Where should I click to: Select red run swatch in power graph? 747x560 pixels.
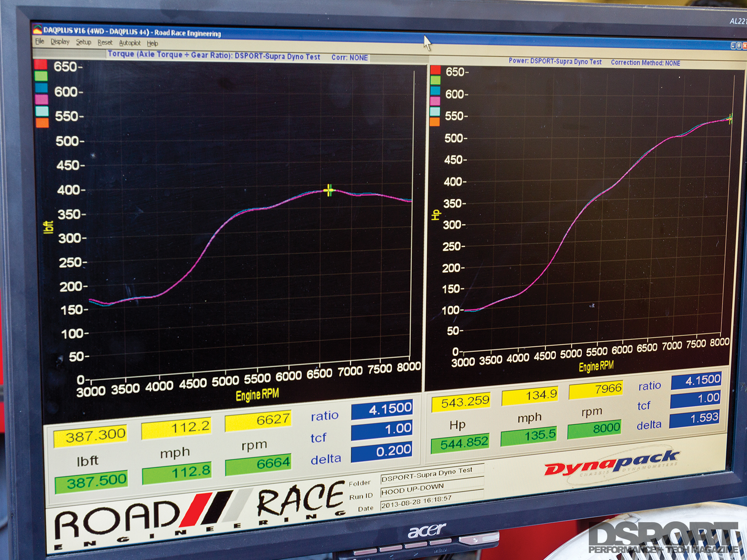[435, 69]
